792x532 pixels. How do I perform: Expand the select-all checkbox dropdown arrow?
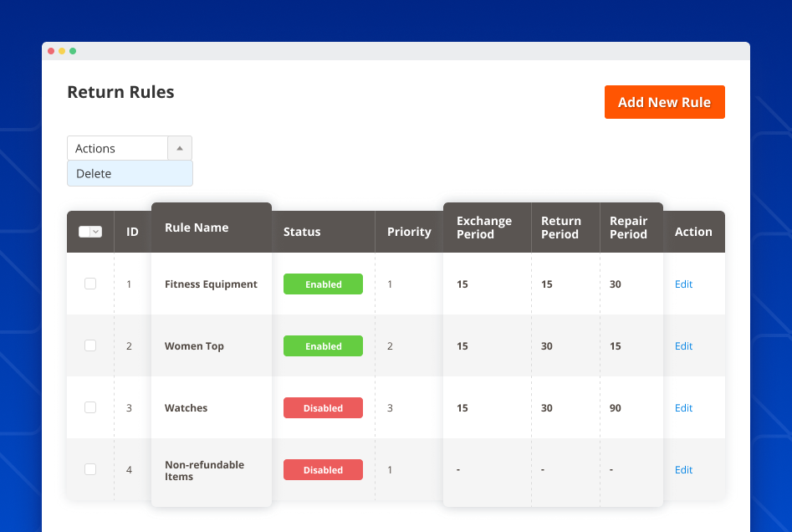tap(98, 232)
